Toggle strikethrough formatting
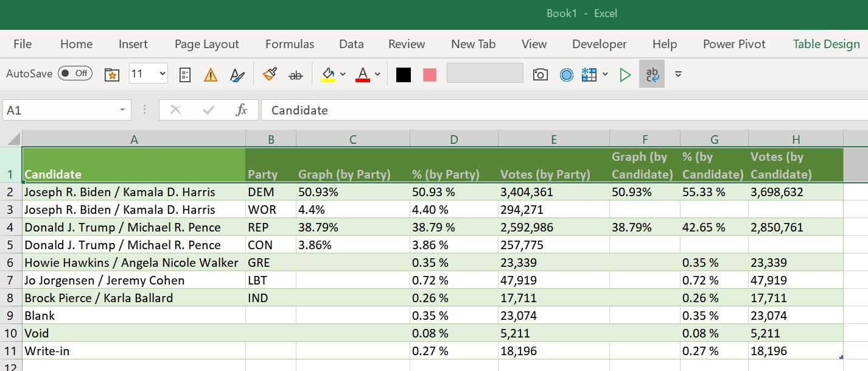Image resolution: width=868 pixels, height=371 pixels. 296,74
